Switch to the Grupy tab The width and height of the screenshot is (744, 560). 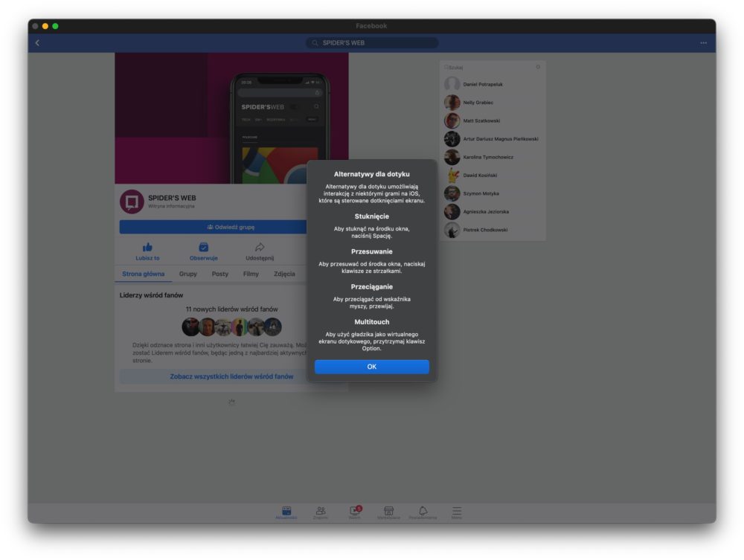coord(188,274)
